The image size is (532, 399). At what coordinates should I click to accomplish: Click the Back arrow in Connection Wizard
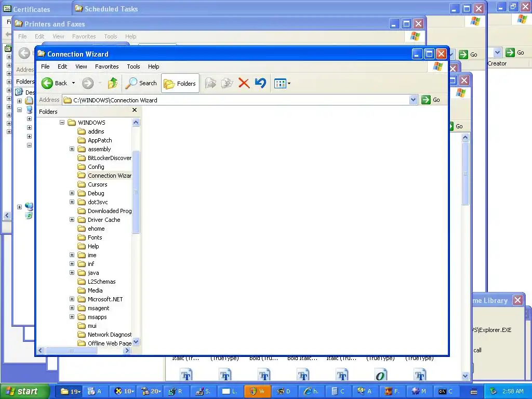(47, 83)
